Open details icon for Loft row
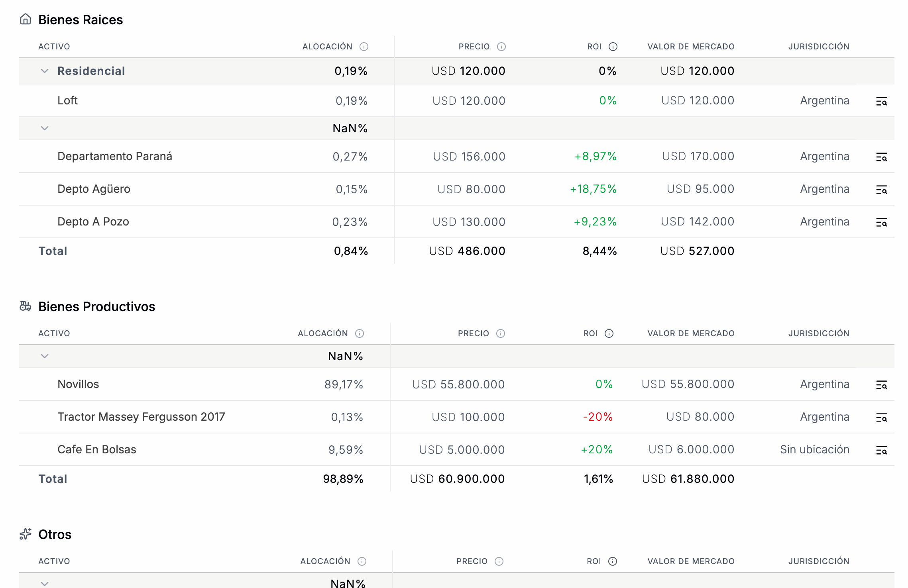 click(881, 101)
